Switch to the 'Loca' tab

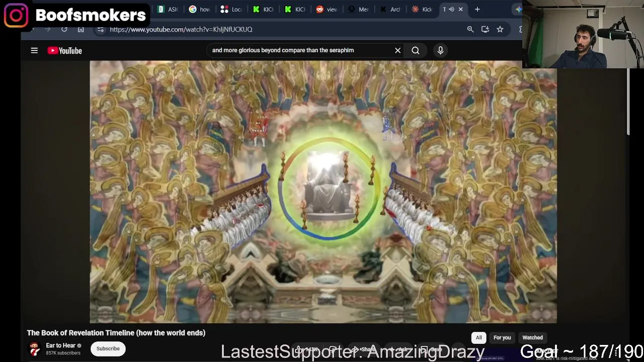(231, 9)
